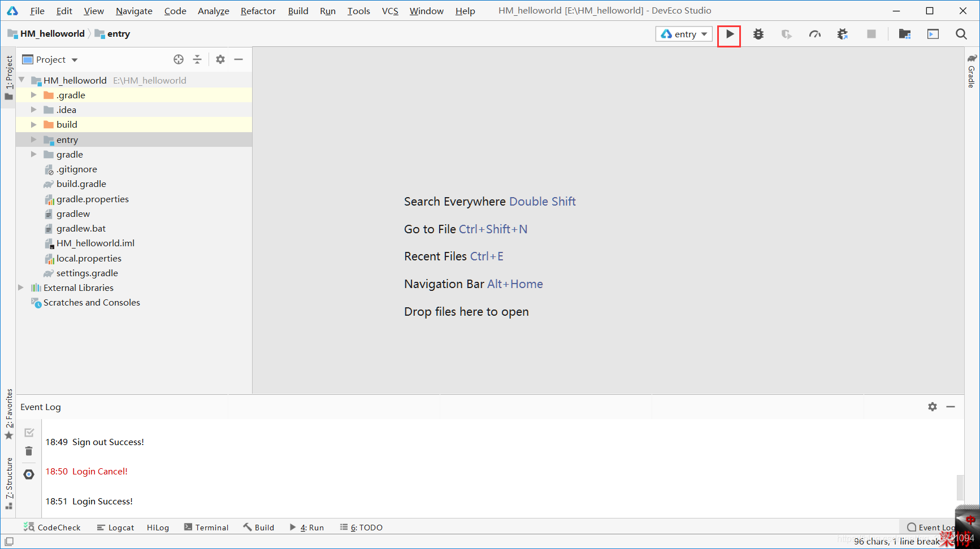Viewport: 980px width, 549px height.
Task: Open Event Log settings gear
Action: tap(933, 407)
